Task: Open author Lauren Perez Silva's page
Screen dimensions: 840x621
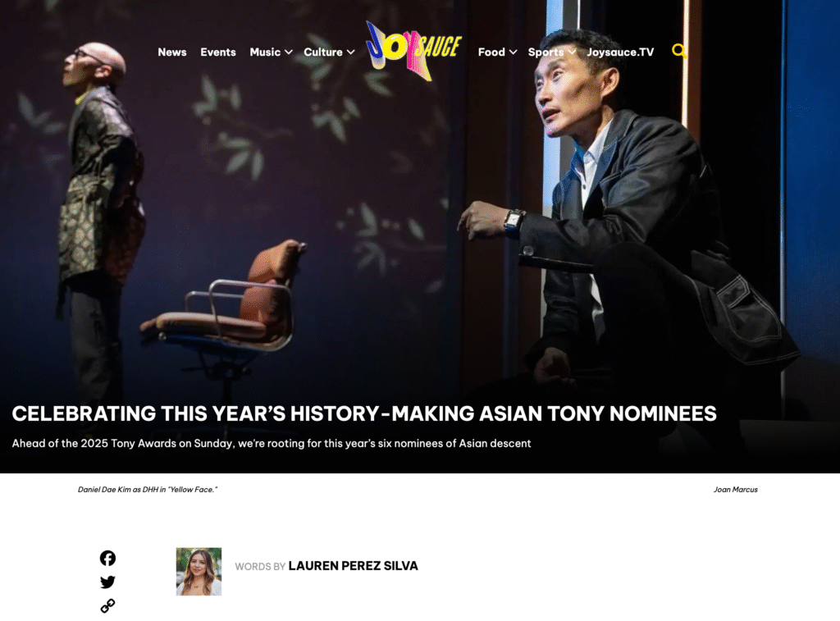Action: coord(353,566)
